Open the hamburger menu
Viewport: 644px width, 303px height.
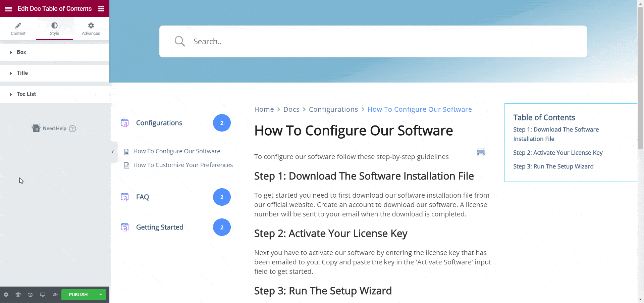8,8
